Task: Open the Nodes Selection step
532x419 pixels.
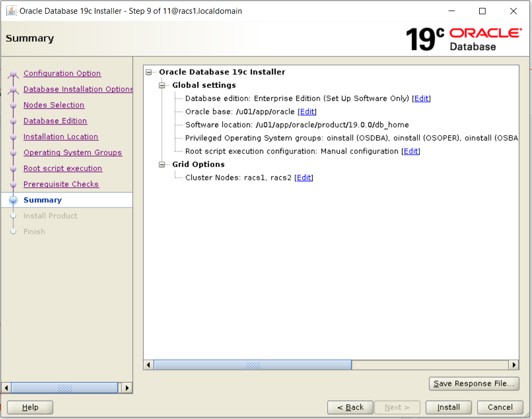Action: [x=54, y=105]
